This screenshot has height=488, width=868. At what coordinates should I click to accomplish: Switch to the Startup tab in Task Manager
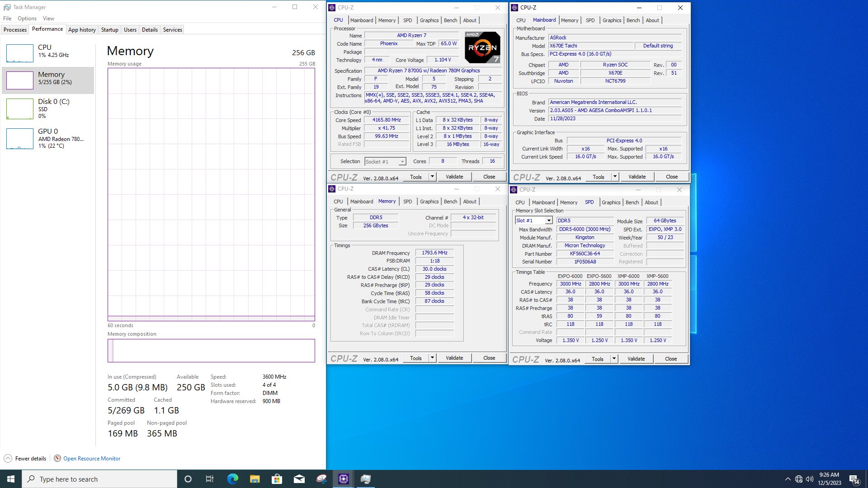(x=109, y=30)
